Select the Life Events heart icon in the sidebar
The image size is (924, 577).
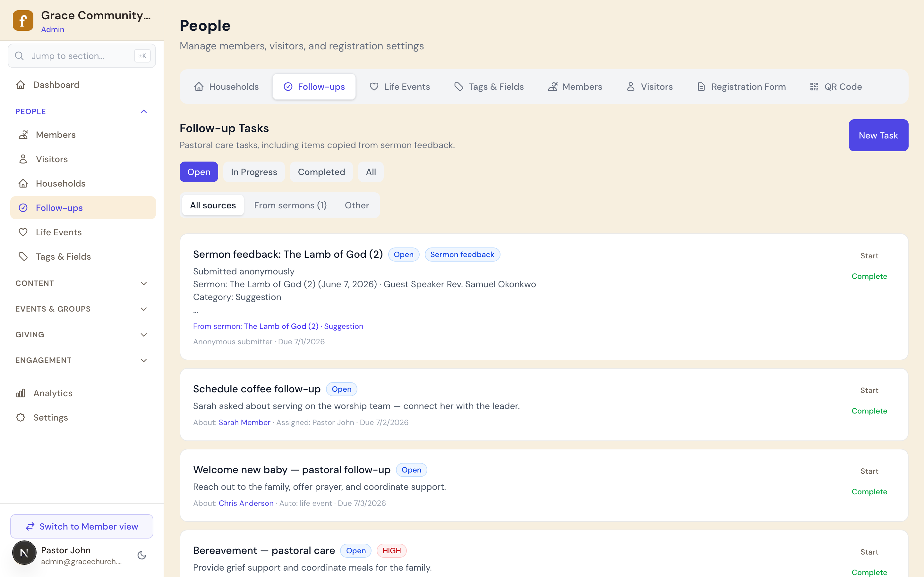[x=23, y=232]
